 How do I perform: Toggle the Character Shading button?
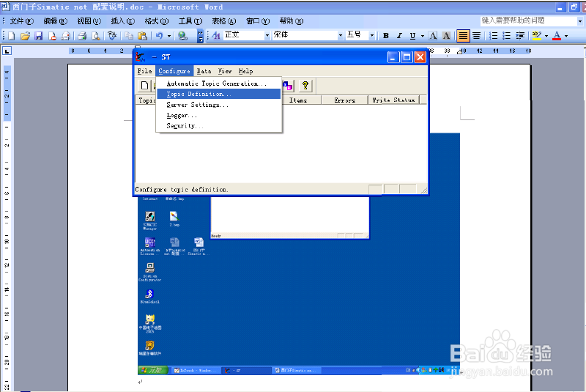446,36
